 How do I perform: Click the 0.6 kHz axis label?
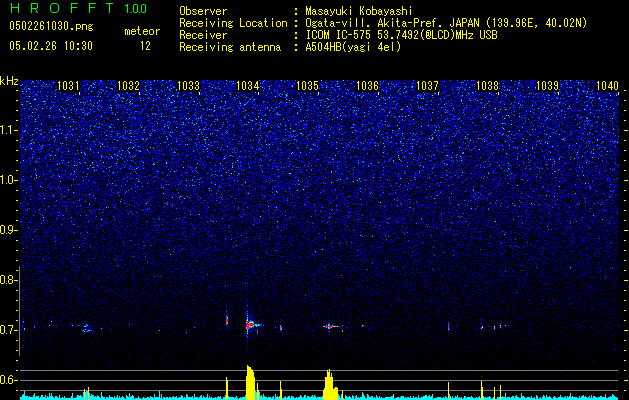click(8, 380)
